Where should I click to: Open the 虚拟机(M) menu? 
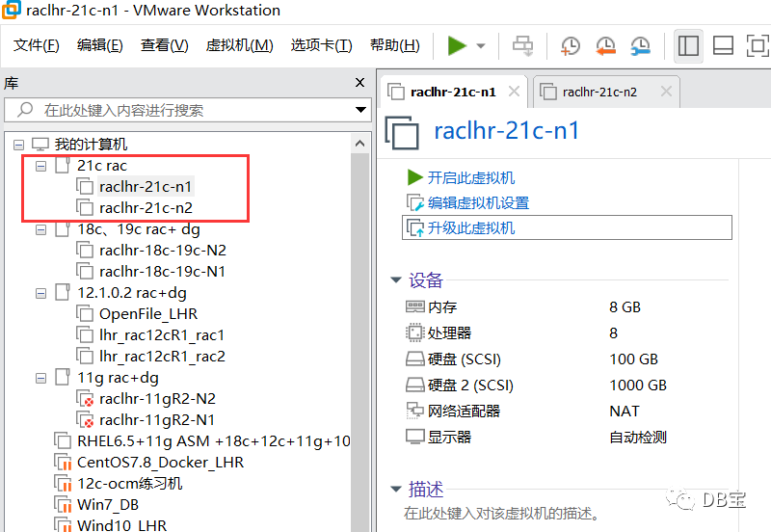(239, 45)
